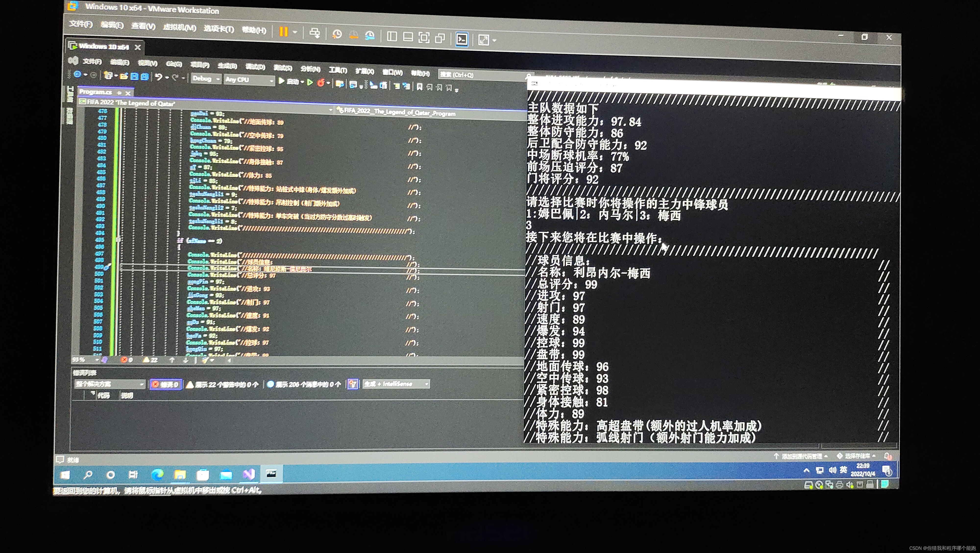Click the Hot Reload flame icon
The height and width of the screenshot is (553, 980).
tap(321, 82)
